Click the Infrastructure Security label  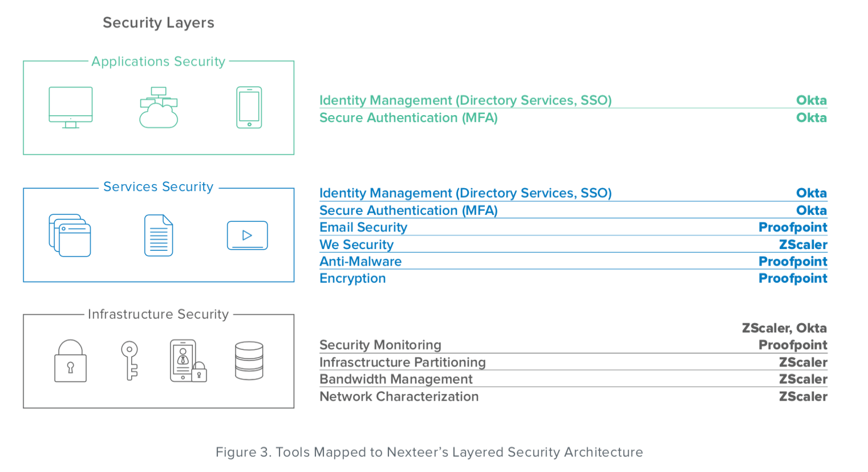(159, 314)
